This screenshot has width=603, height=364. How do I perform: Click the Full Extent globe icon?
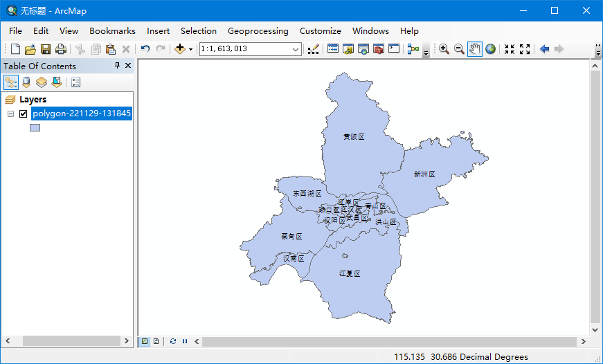click(x=490, y=49)
